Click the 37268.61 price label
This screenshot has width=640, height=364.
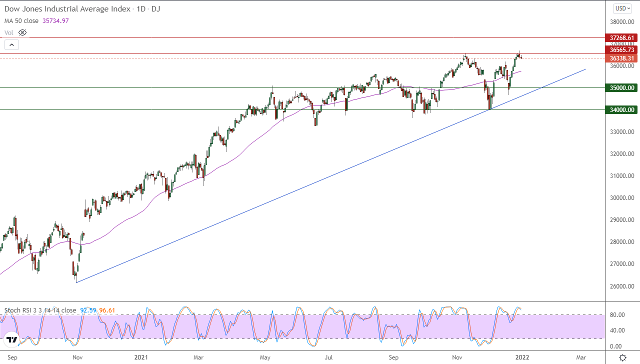point(620,37)
